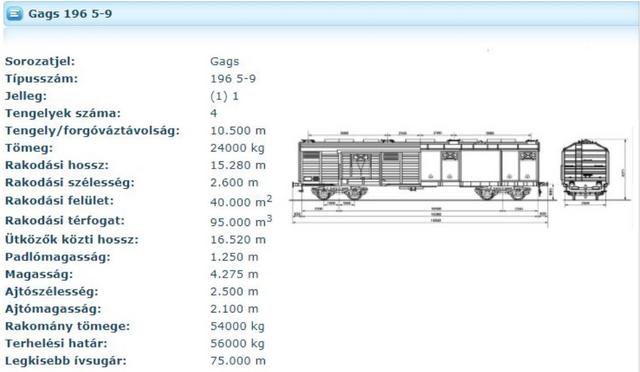Screen dimensions: 640x372
Task: Click the Gags 196 5-9 header title
Action: point(70,14)
